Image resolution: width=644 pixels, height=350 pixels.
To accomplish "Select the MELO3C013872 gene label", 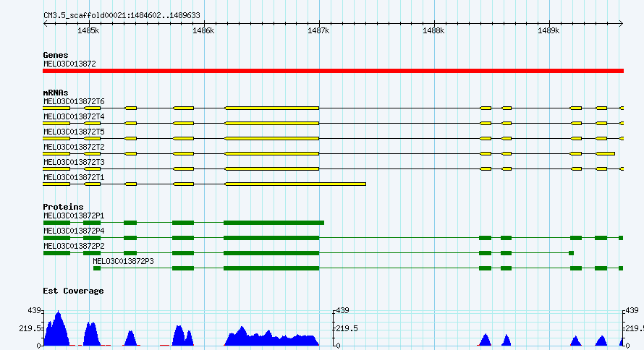I will tap(69, 64).
